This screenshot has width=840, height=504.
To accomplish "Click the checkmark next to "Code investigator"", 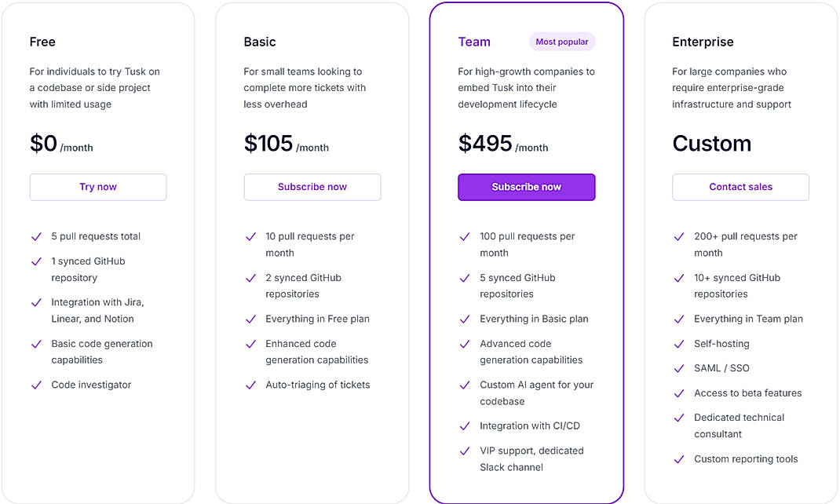I will [36, 385].
